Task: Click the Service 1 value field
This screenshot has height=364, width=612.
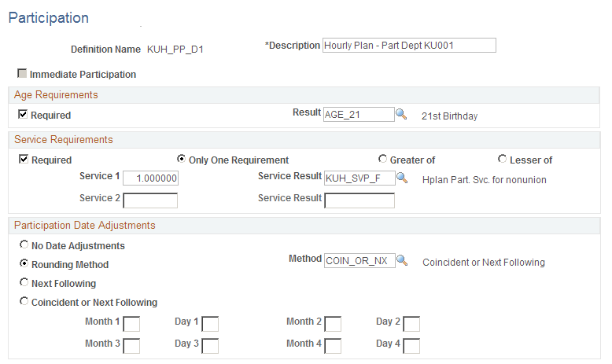Action: coord(151,178)
